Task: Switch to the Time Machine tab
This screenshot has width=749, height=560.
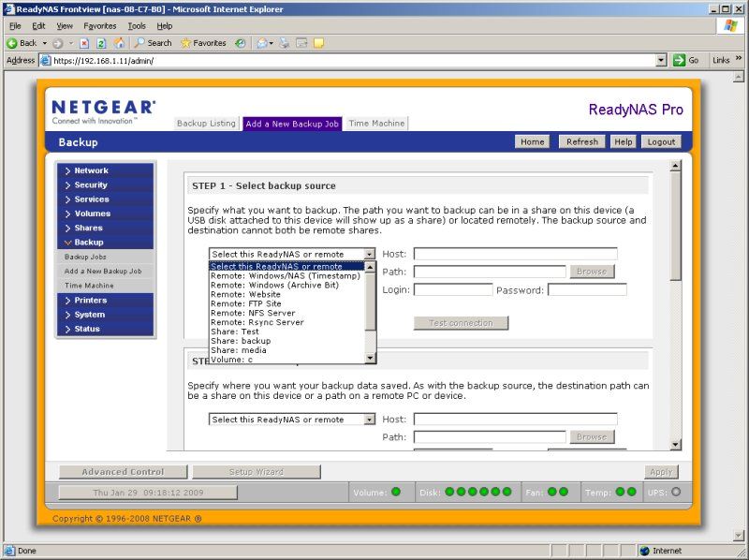Action: pos(376,124)
